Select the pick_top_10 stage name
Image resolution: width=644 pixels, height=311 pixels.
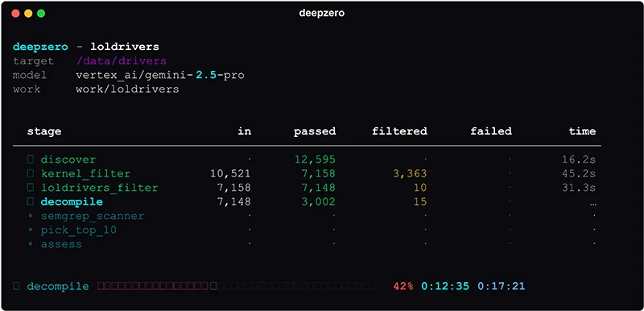[78, 230]
